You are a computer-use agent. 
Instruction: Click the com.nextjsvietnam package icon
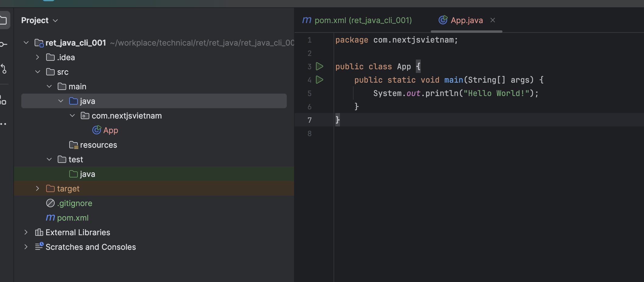[85, 115]
